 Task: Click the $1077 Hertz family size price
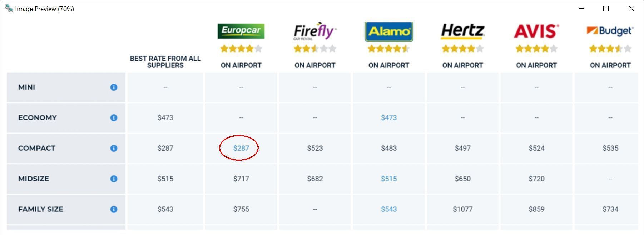pyautogui.click(x=462, y=209)
